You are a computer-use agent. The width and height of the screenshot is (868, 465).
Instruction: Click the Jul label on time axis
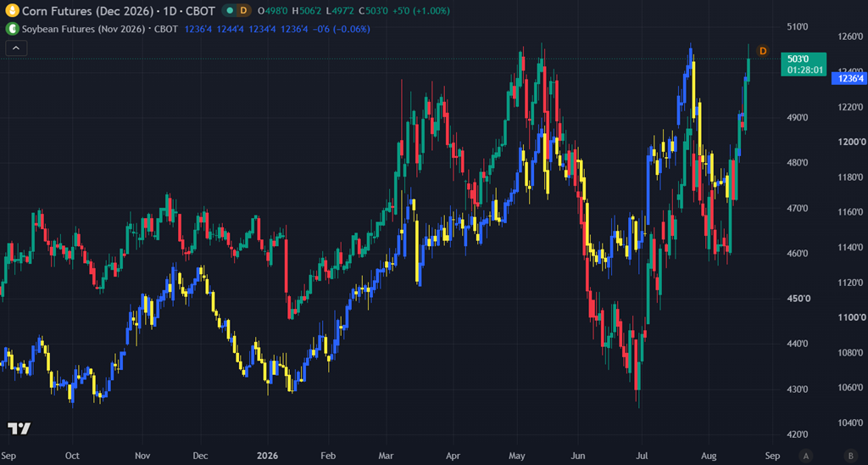642,457
